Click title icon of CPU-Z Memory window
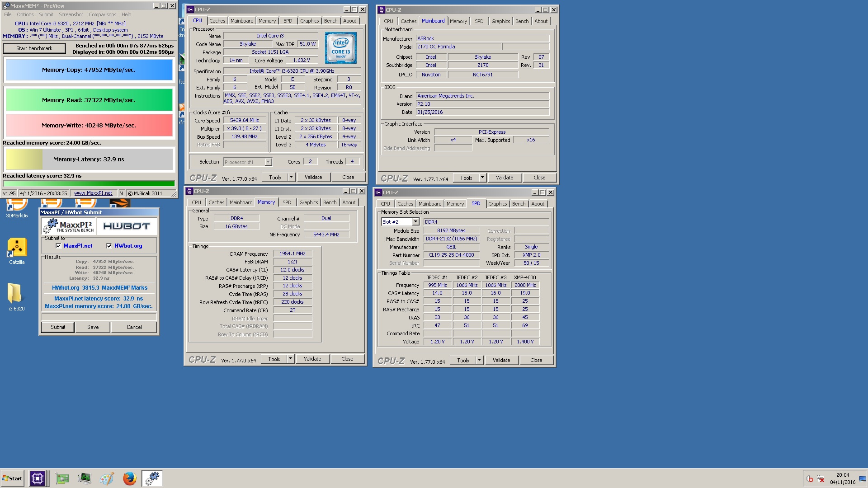Image resolution: width=868 pixels, height=488 pixels. pos(189,191)
